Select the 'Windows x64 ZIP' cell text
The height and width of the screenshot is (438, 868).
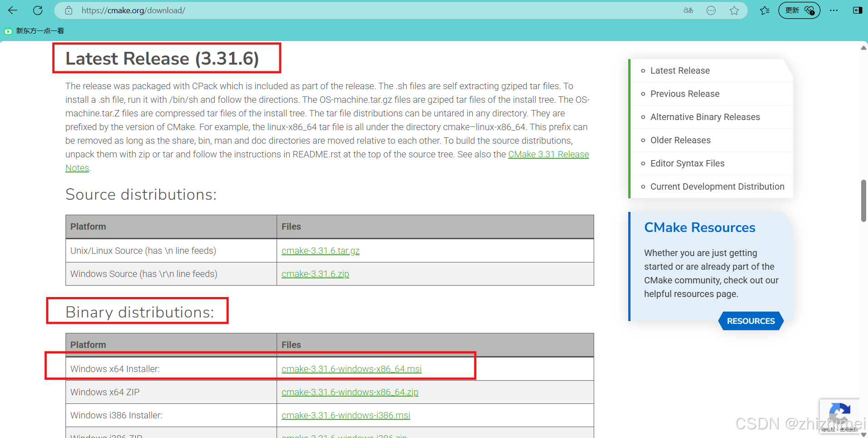tap(105, 392)
